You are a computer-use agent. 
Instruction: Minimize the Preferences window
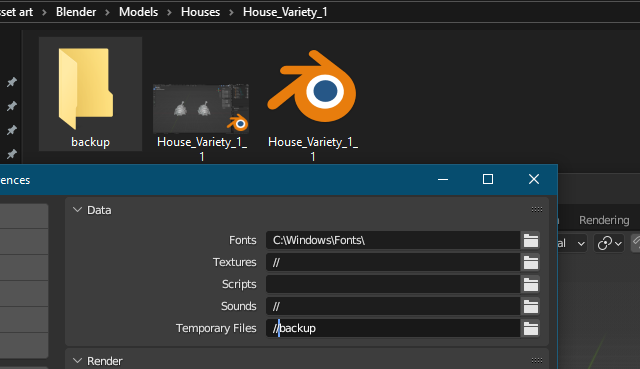click(x=443, y=180)
